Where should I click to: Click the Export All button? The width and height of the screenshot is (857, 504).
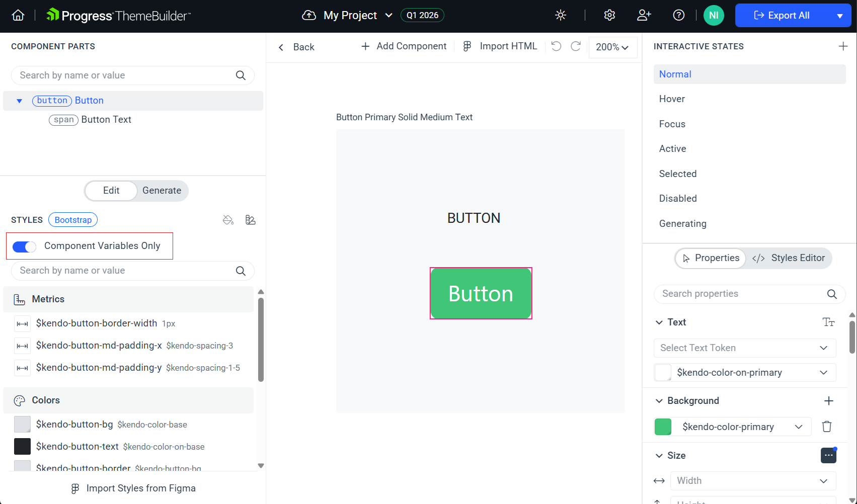[782, 15]
